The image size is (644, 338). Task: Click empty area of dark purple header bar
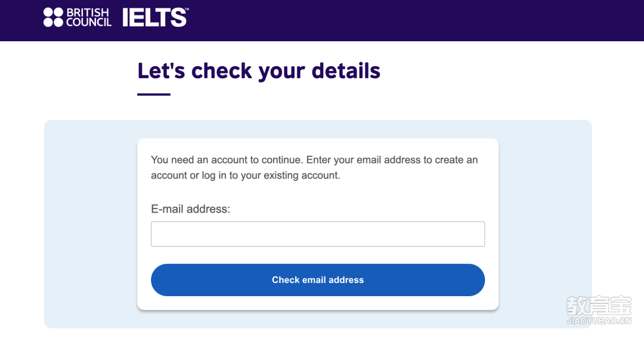click(411, 20)
